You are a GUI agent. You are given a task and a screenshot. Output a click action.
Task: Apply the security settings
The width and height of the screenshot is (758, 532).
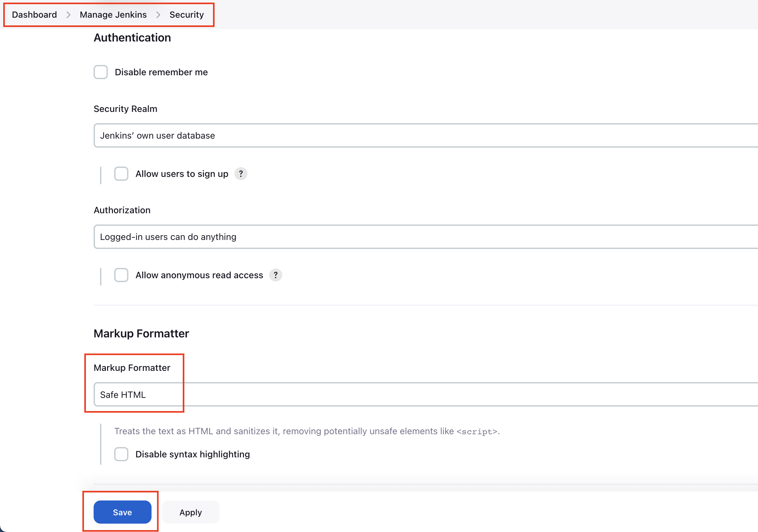pos(190,512)
